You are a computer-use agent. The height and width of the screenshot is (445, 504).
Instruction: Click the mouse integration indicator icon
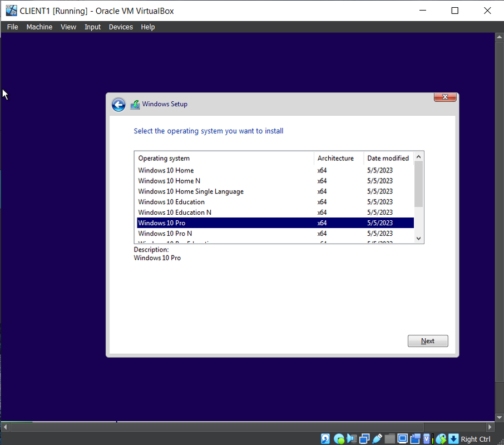coord(441,438)
